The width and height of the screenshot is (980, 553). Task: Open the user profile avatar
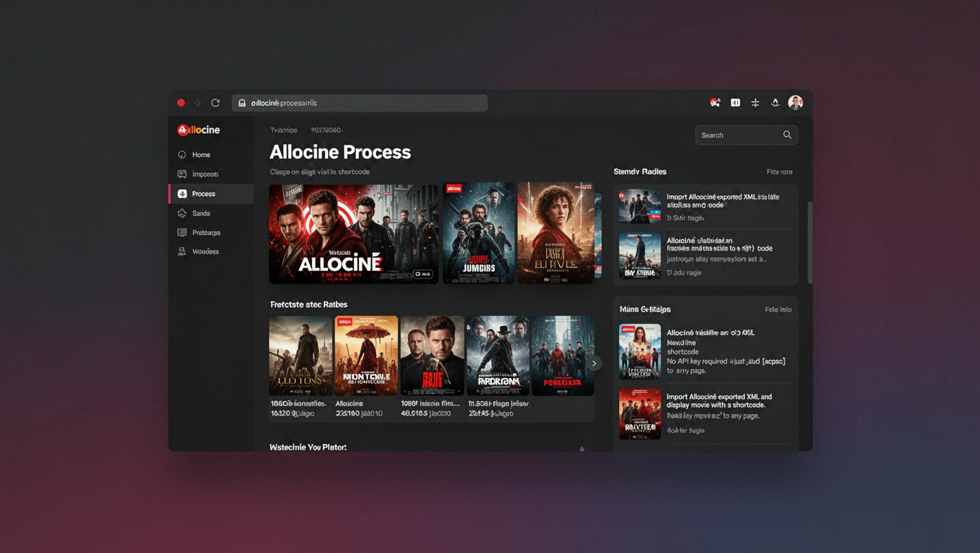796,103
